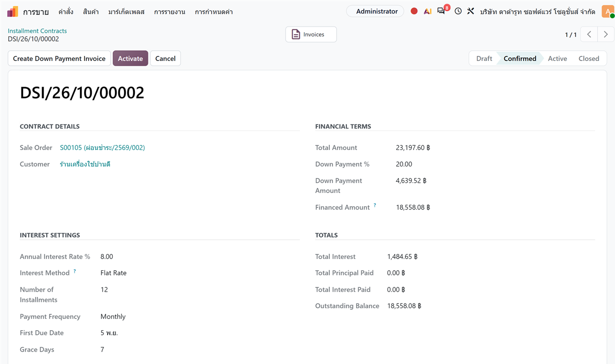The height and width of the screenshot is (364, 615).
Task: Click the Total Amount value 23,197.60 ฿
Action: tap(413, 147)
